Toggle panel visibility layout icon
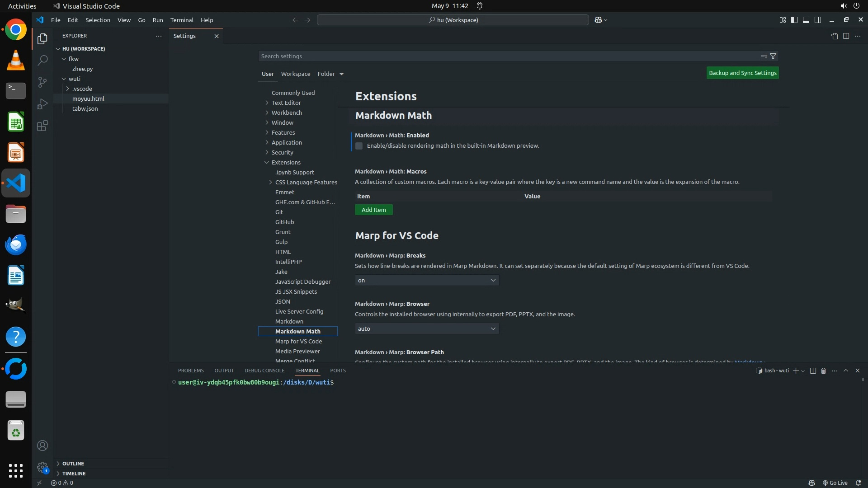868x488 pixels. point(806,20)
